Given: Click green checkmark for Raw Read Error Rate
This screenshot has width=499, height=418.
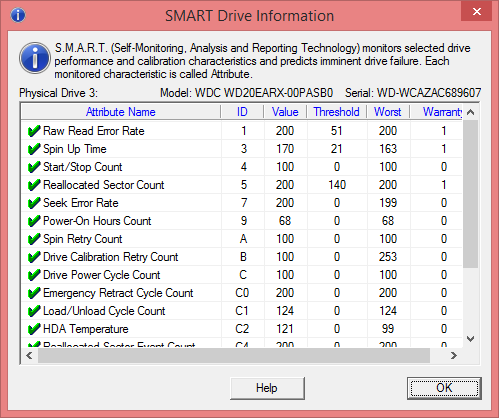Looking at the screenshot, I should (x=34, y=131).
